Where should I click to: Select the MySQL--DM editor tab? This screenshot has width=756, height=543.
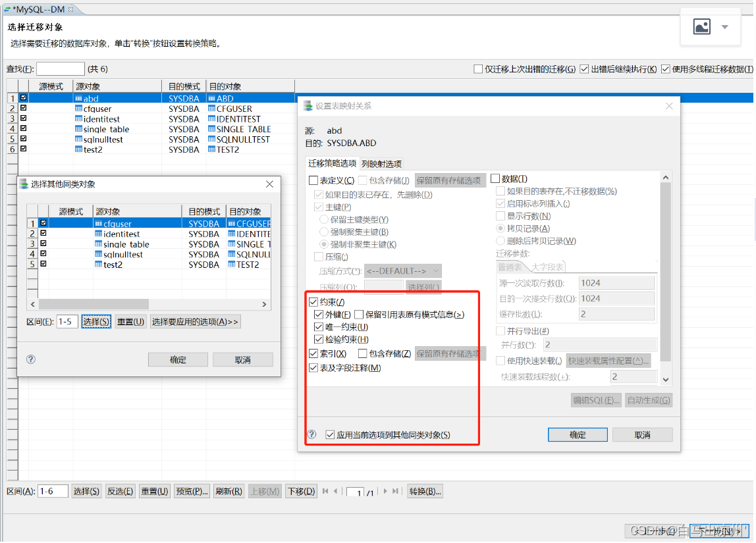click(40, 10)
